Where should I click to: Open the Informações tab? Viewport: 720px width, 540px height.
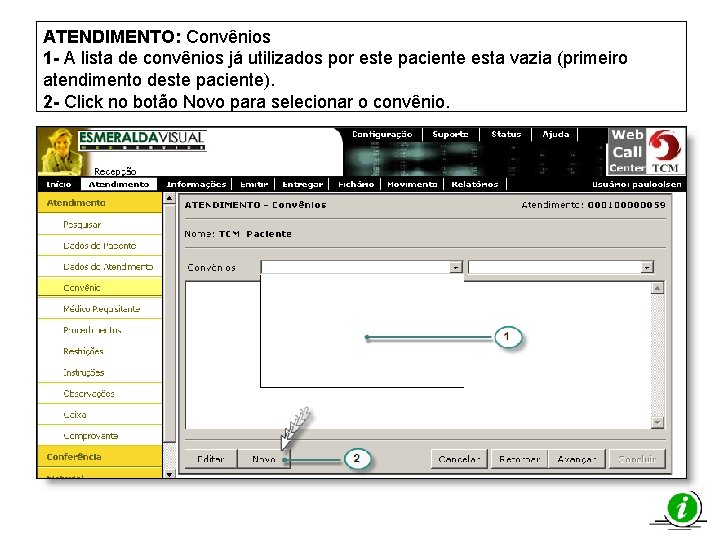point(196,184)
